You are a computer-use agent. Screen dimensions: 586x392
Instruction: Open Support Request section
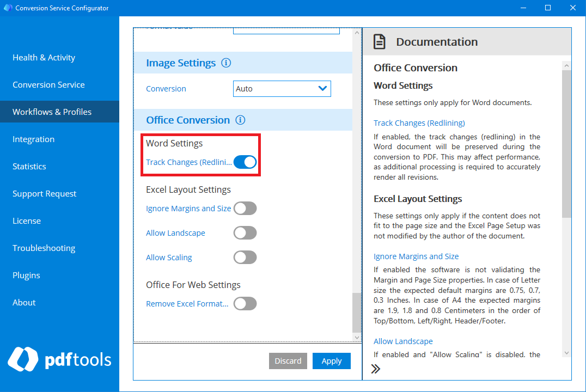coord(60,194)
